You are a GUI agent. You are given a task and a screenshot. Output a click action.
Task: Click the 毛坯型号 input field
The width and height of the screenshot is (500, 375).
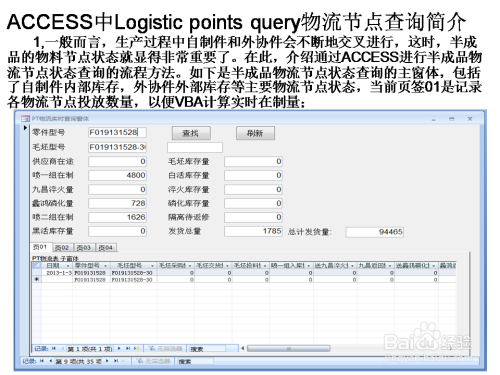point(117,147)
